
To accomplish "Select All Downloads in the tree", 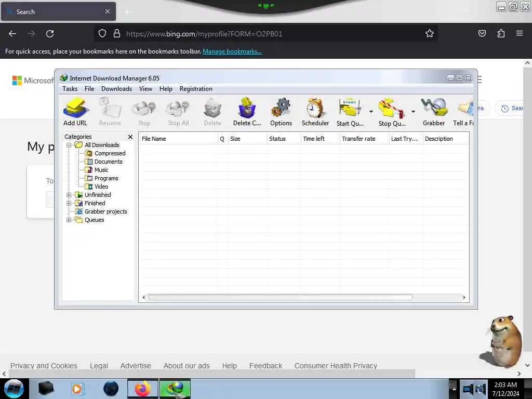I will [102, 145].
